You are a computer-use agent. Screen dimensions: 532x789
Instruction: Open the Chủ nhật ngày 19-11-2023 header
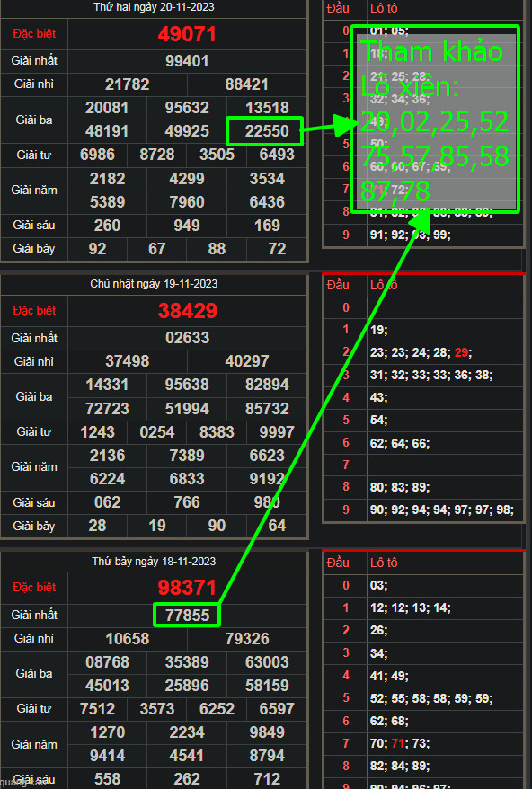click(x=154, y=284)
